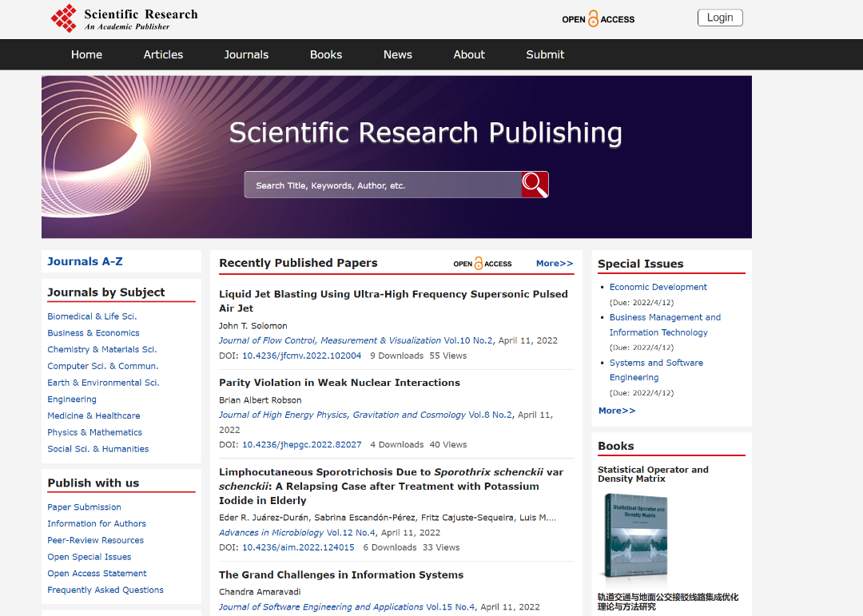
Task: Open the About menu item
Action: click(x=469, y=54)
